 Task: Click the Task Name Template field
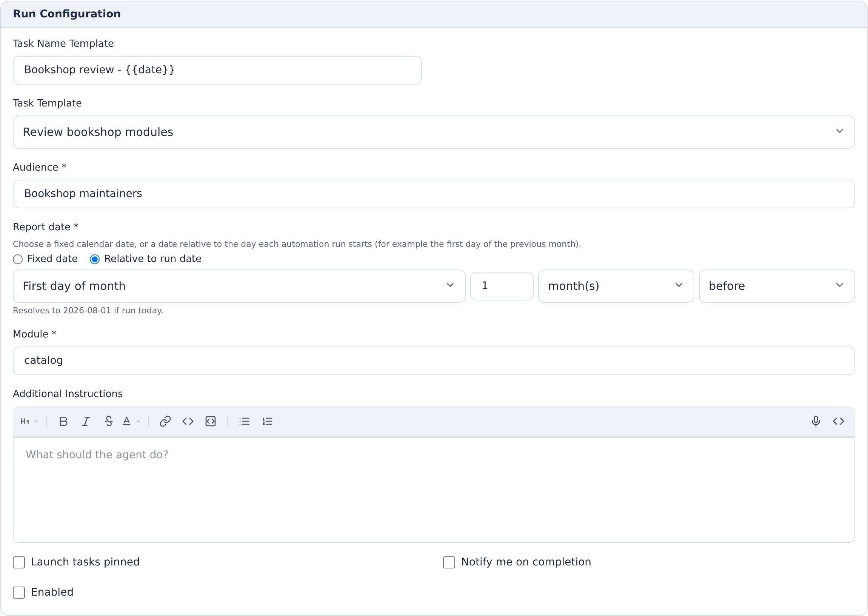pyautogui.click(x=217, y=70)
